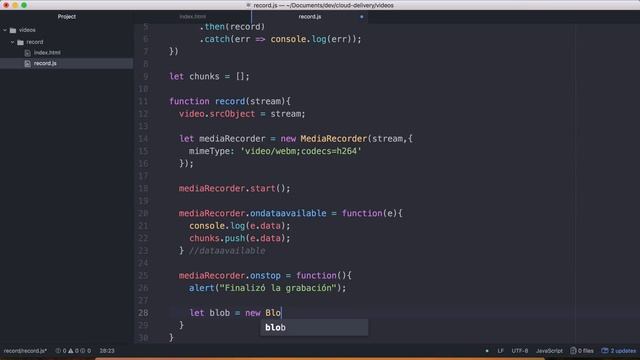
Task: Collapse the videos root folder
Action: [5, 30]
